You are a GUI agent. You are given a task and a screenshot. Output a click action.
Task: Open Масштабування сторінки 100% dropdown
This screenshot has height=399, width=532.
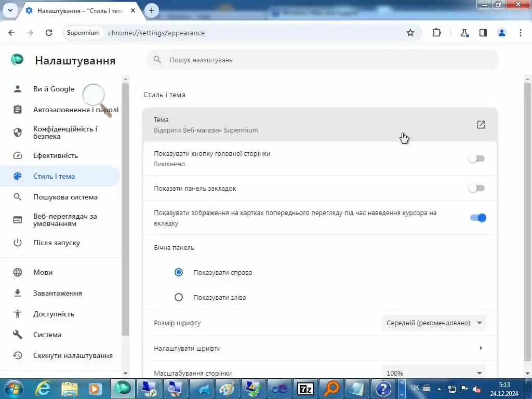[434, 373]
